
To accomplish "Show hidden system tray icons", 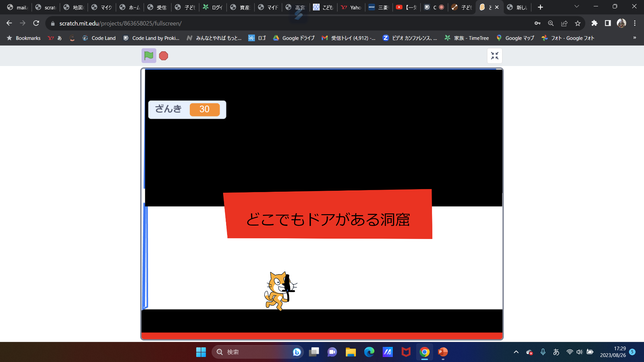I will (516, 352).
